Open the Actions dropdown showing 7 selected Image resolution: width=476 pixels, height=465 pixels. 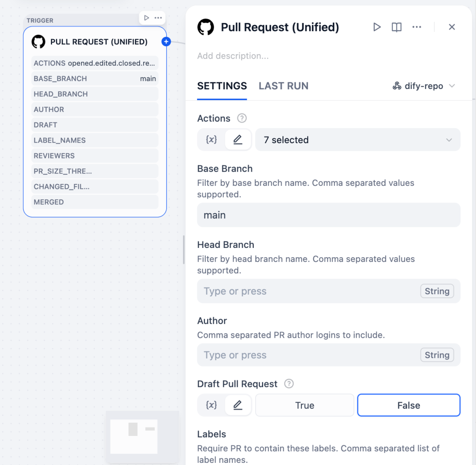[358, 140]
